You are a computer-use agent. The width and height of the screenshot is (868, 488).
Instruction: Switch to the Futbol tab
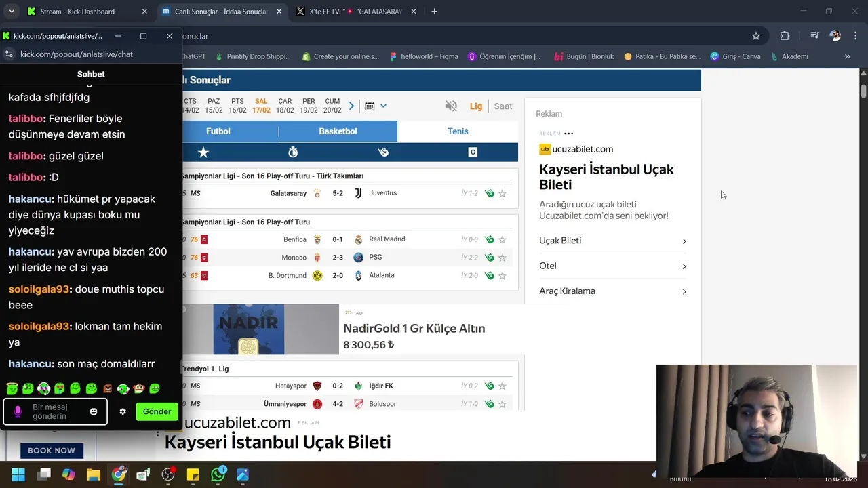[x=218, y=131]
